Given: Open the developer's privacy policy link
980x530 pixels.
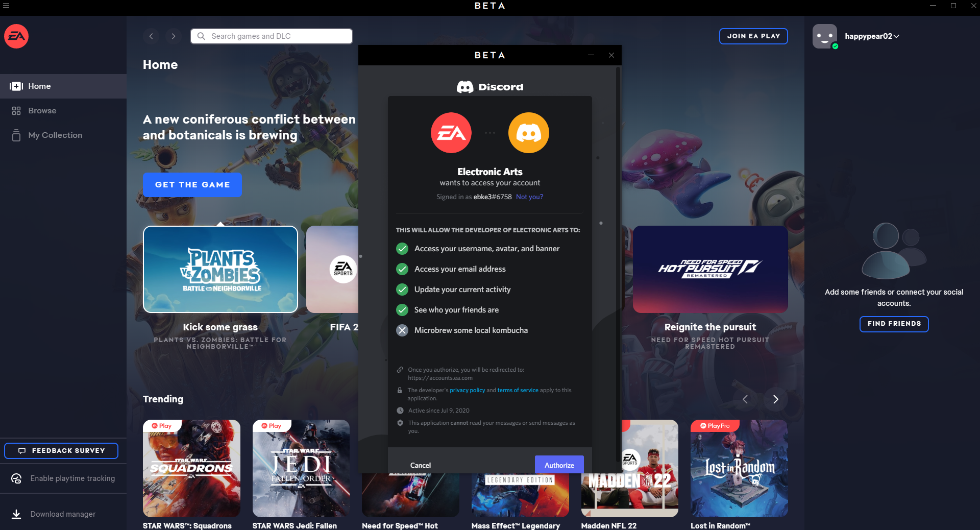Looking at the screenshot, I should pos(467,390).
